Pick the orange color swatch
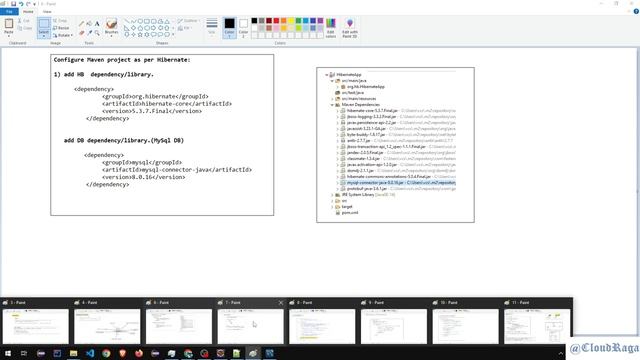This screenshot has width=640, height=360. [x=284, y=20]
